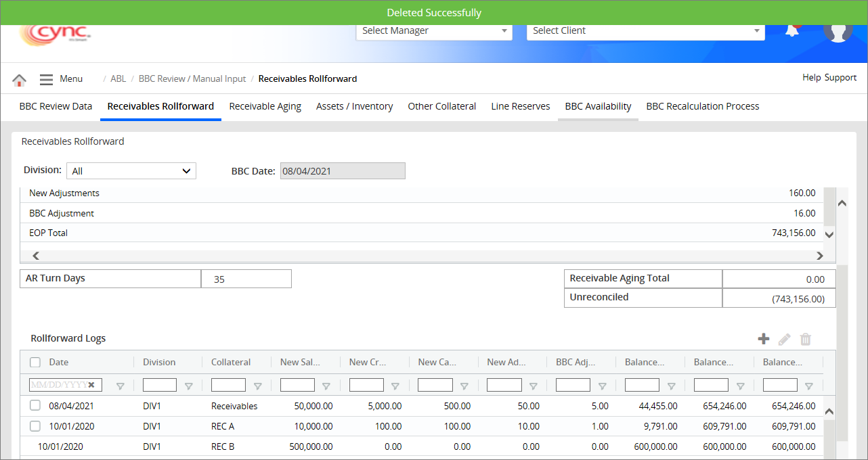Click the home icon in breadcrumb bar

pyautogui.click(x=19, y=80)
